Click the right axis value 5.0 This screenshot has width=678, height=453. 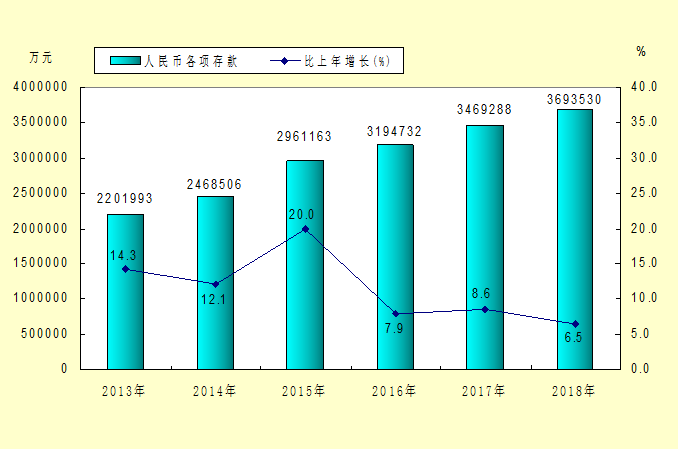pyautogui.click(x=640, y=334)
